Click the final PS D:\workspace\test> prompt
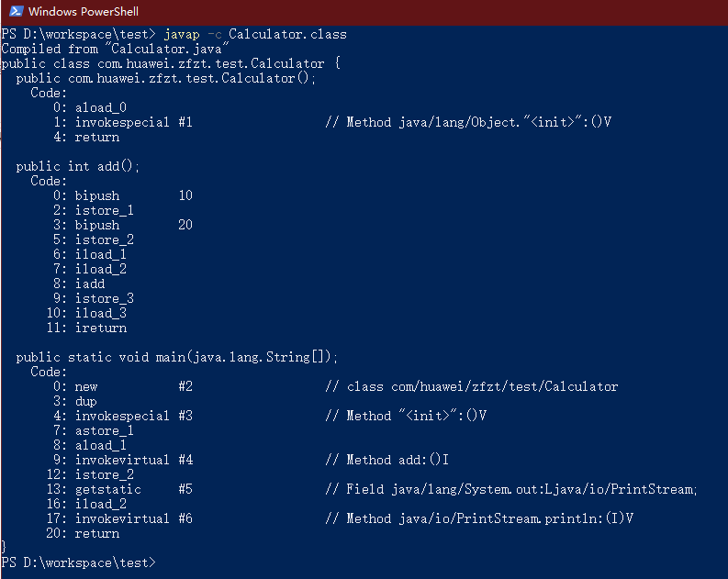728x579 pixels. click(x=78, y=562)
